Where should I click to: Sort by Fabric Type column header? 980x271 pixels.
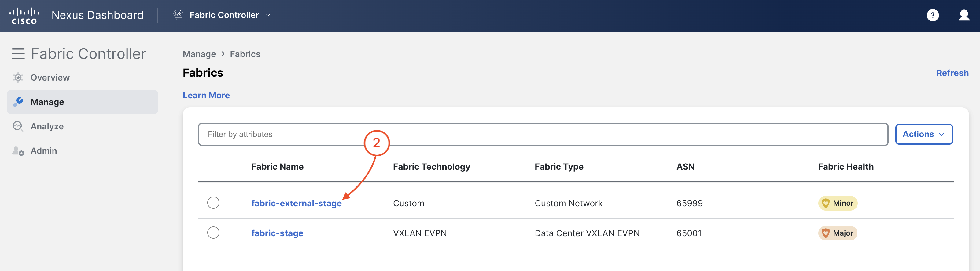(559, 167)
